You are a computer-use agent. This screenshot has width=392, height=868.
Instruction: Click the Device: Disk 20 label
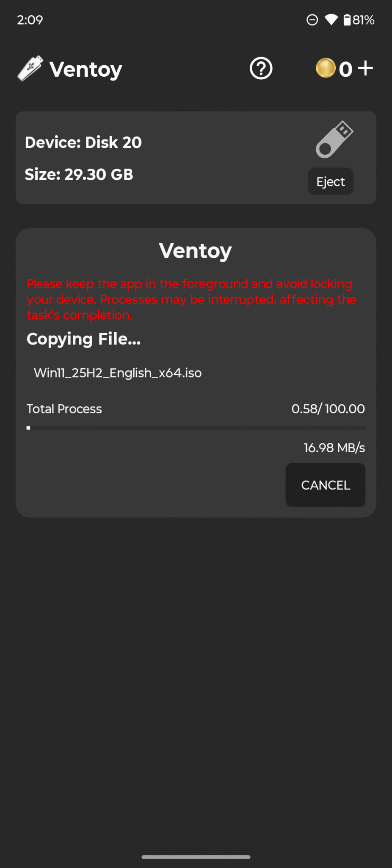[83, 142]
